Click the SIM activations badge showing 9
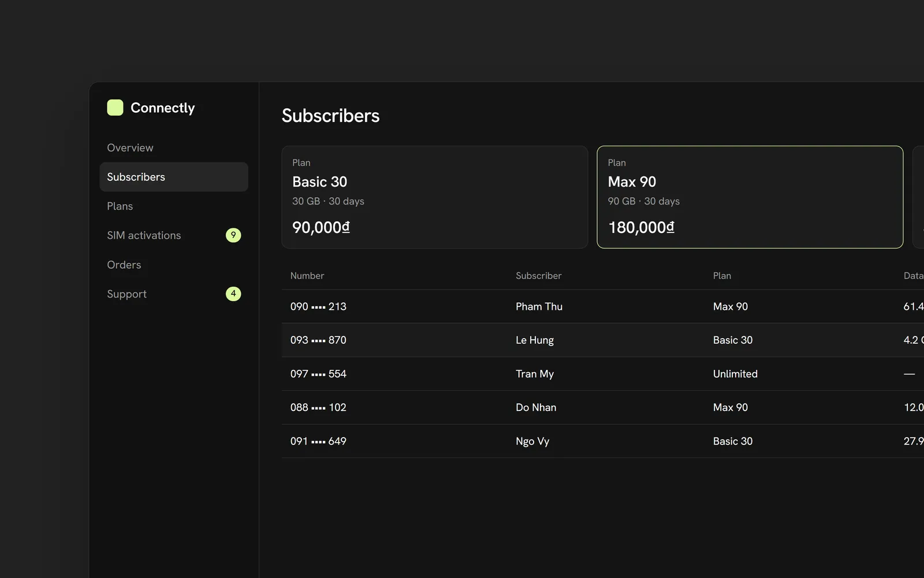Image resolution: width=924 pixels, height=578 pixels. point(233,235)
